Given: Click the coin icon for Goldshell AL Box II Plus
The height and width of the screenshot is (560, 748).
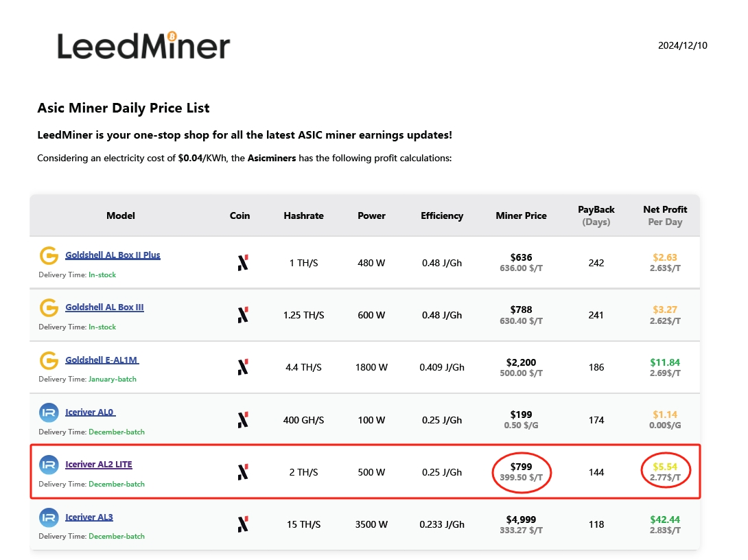Looking at the screenshot, I should [x=242, y=262].
